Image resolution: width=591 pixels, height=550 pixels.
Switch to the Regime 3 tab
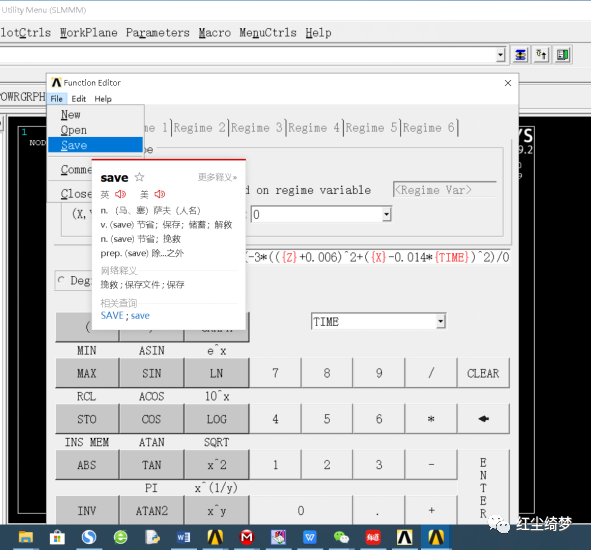(x=257, y=128)
